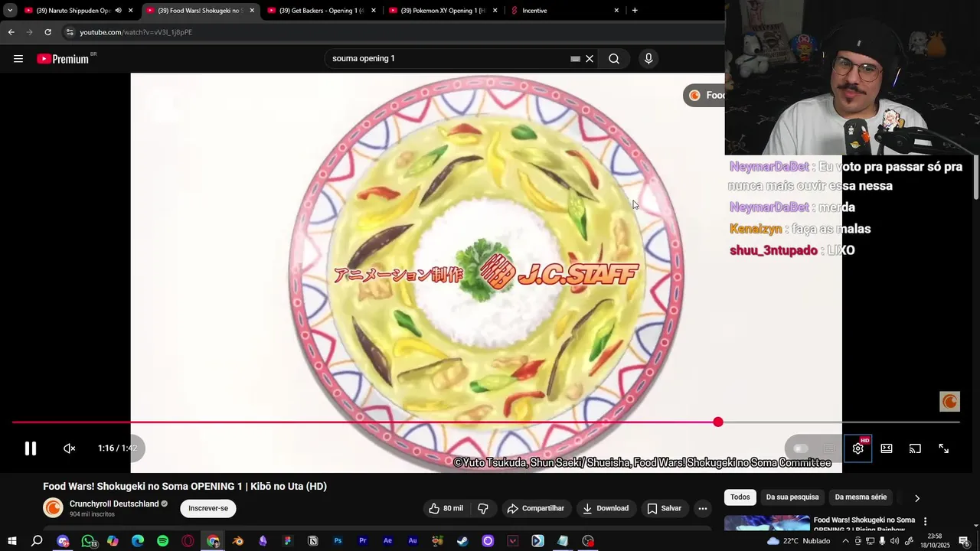Seek using the red progress bar handle
The width and height of the screenshot is (980, 551).
pos(718,422)
